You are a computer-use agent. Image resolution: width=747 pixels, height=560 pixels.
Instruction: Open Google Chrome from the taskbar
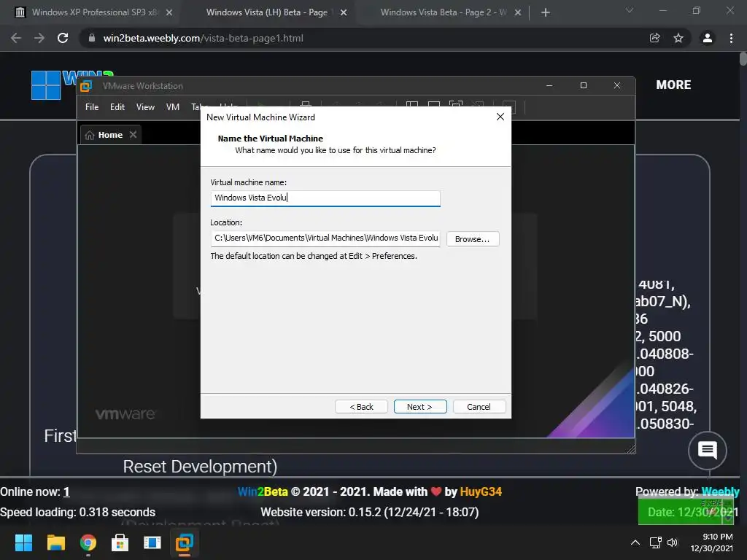[x=88, y=542]
